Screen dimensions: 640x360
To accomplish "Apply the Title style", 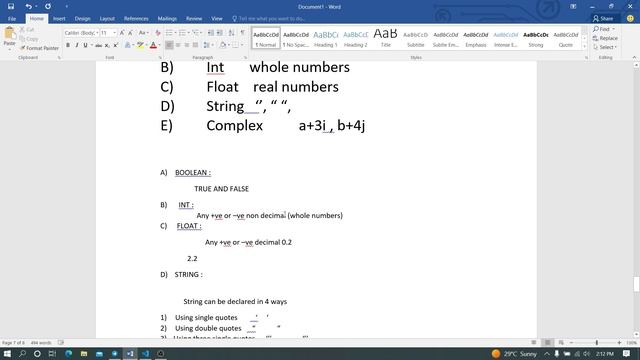I will click(385, 38).
